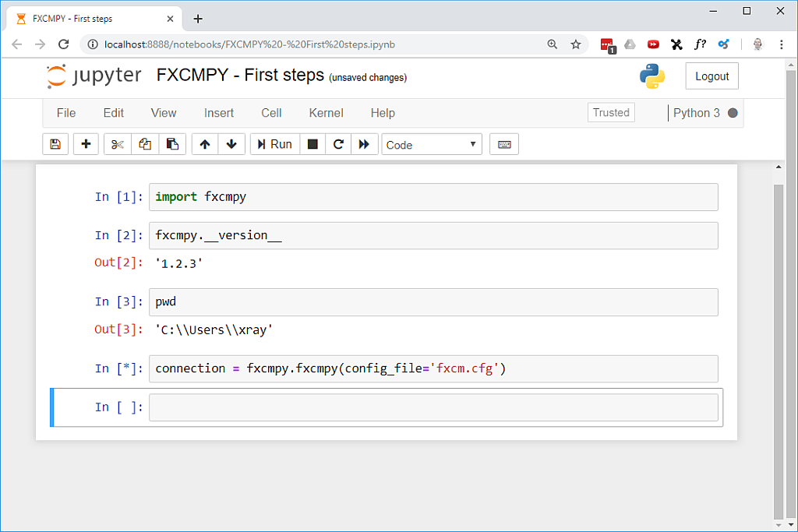
Task: Open the cell type dropdown showing Code
Action: click(432, 144)
